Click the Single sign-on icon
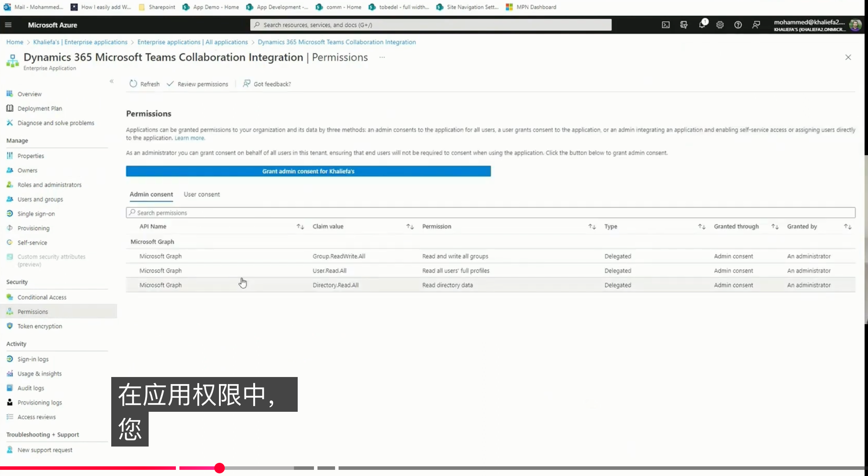This screenshot has height=476, width=868. click(10, 214)
